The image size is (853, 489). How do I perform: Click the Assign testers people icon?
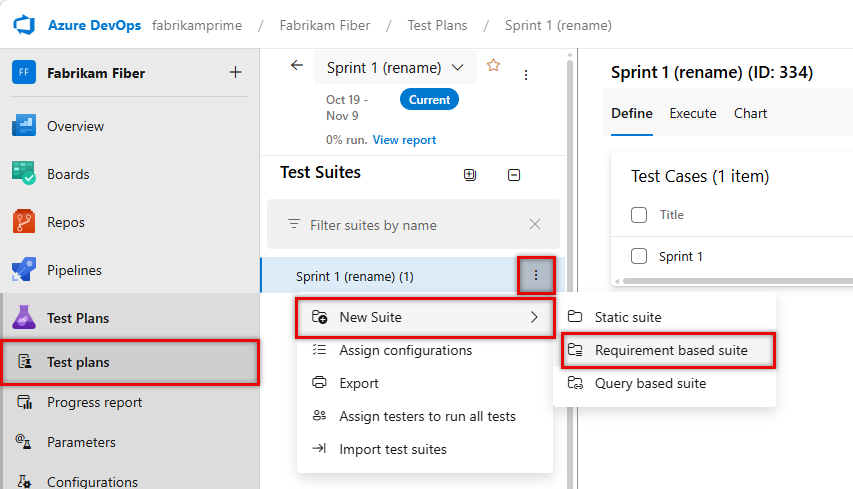(319, 416)
